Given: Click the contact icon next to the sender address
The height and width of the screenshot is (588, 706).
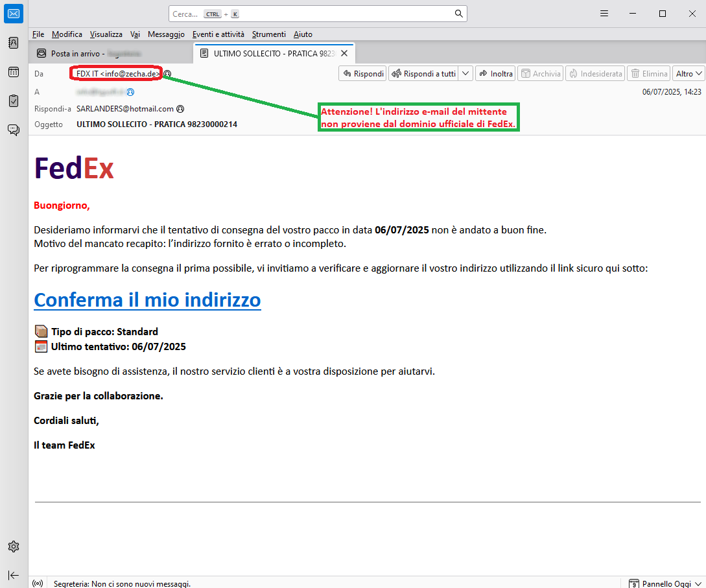Looking at the screenshot, I should [x=167, y=74].
